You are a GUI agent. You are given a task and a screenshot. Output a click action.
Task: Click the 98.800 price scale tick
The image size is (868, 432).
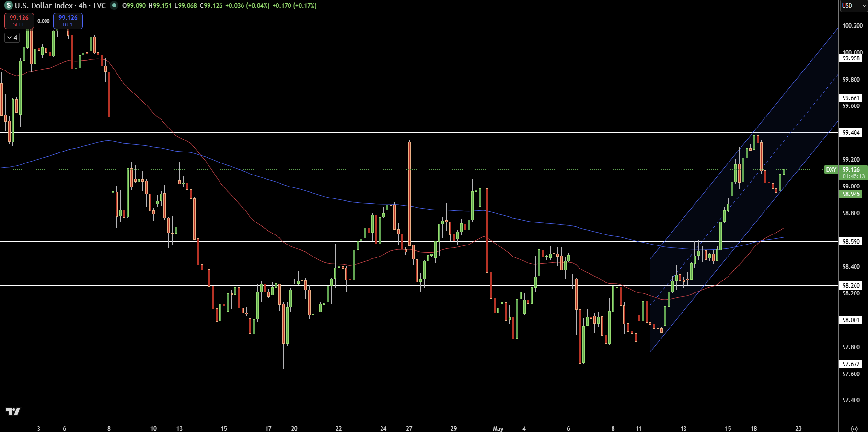point(851,213)
